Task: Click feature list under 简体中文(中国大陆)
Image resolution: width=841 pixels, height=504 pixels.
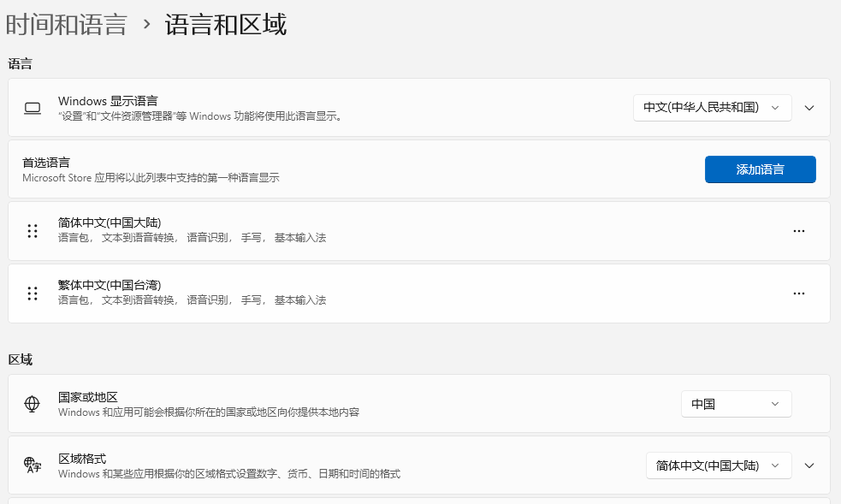Action: [x=192, y=238]
